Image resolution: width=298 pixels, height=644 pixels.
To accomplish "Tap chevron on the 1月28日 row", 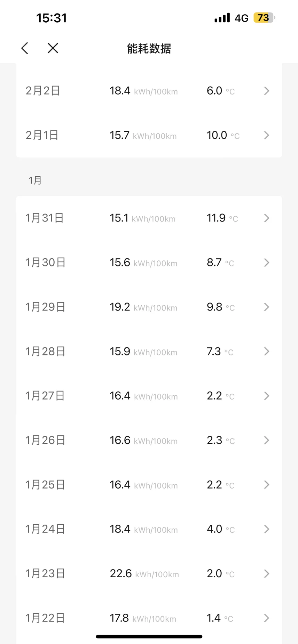I will tap(267, 352).
